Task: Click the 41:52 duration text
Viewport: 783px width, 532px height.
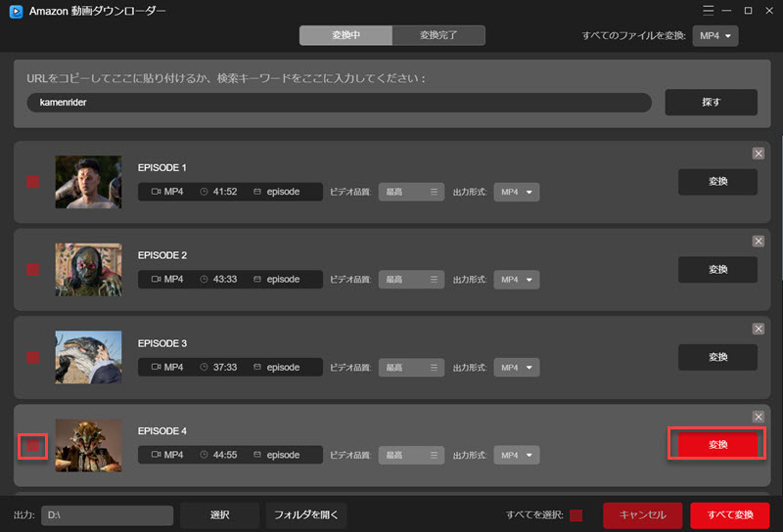Action: pos(225,192)
